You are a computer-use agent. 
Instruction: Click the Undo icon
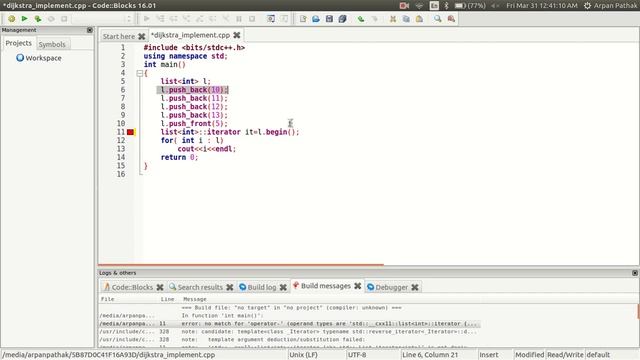click(361, 19)
